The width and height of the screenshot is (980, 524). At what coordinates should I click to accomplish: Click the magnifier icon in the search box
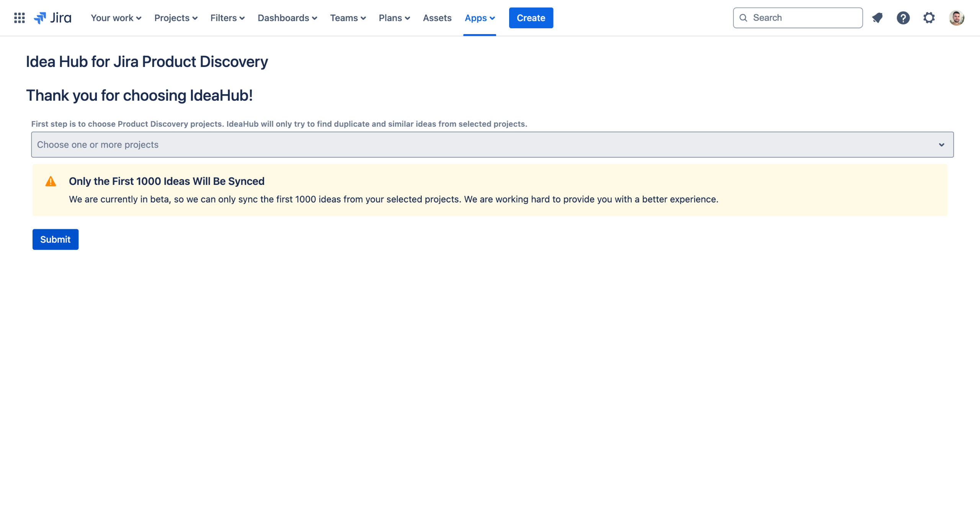[743, 18]
